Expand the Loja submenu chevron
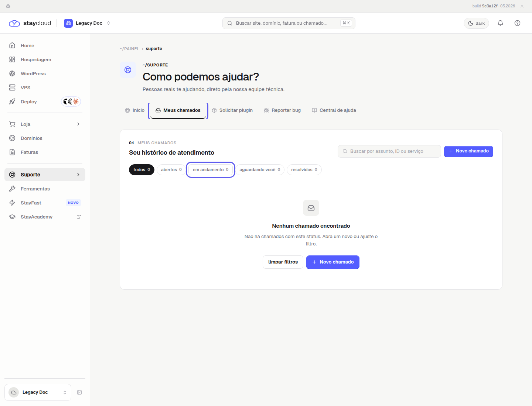Image resolution: width=532 pixels, height=406 pixels. [x=78, y=124]
